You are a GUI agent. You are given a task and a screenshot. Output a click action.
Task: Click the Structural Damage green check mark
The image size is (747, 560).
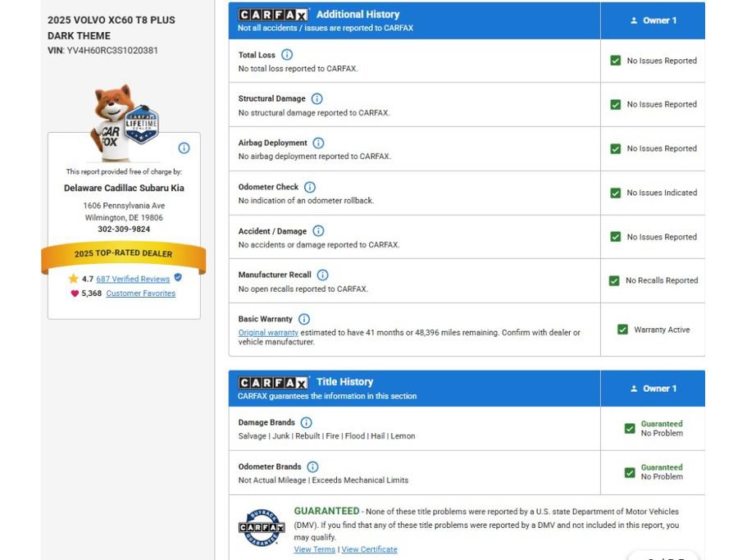[x=616, y=104]
